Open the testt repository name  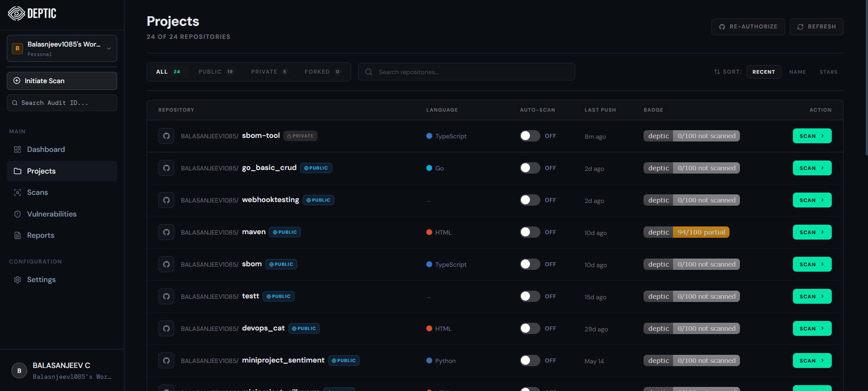(251, 296)
